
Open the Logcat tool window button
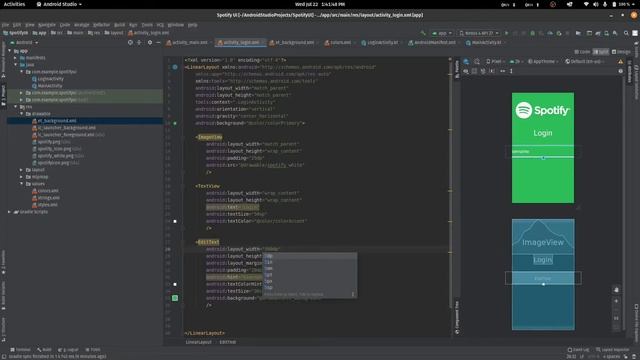(68, 350)
